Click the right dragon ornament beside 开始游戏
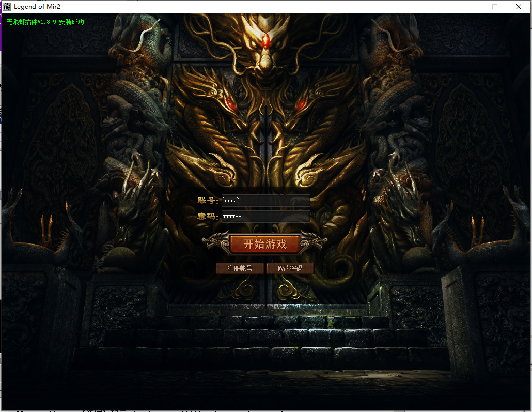The height and width of the screenshot is (412, 532). tap(313, 242)
